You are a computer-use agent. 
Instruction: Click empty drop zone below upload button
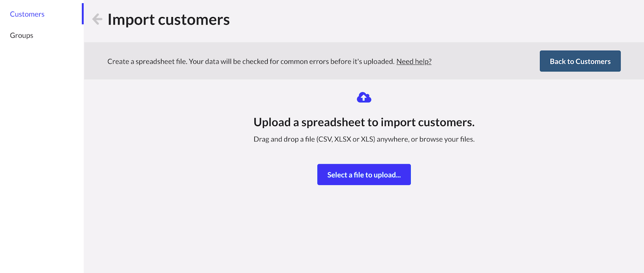(364, 226)
